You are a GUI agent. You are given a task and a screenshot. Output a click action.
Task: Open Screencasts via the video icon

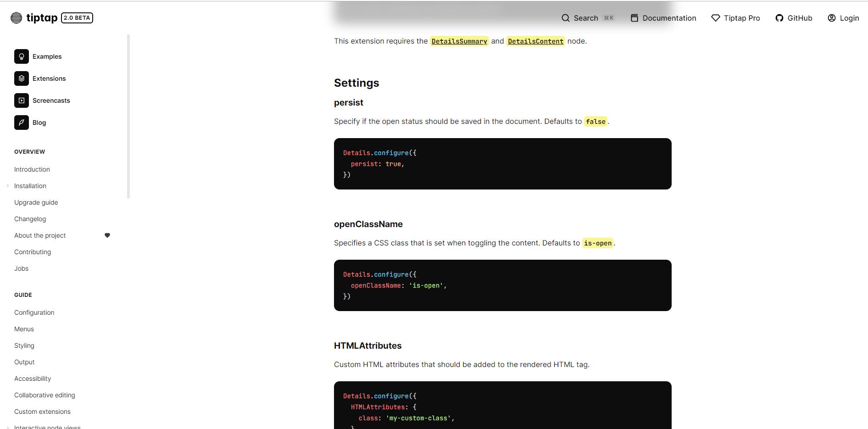point(21,100)
